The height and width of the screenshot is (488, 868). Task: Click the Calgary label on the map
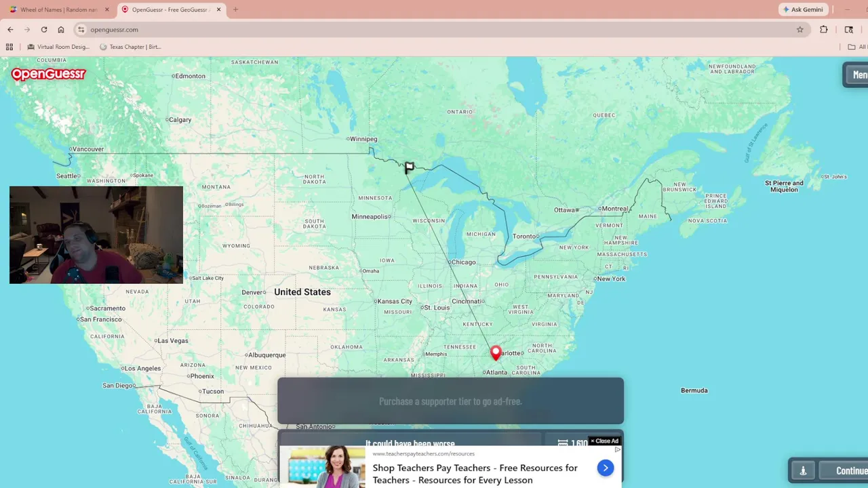coord(179,120)
